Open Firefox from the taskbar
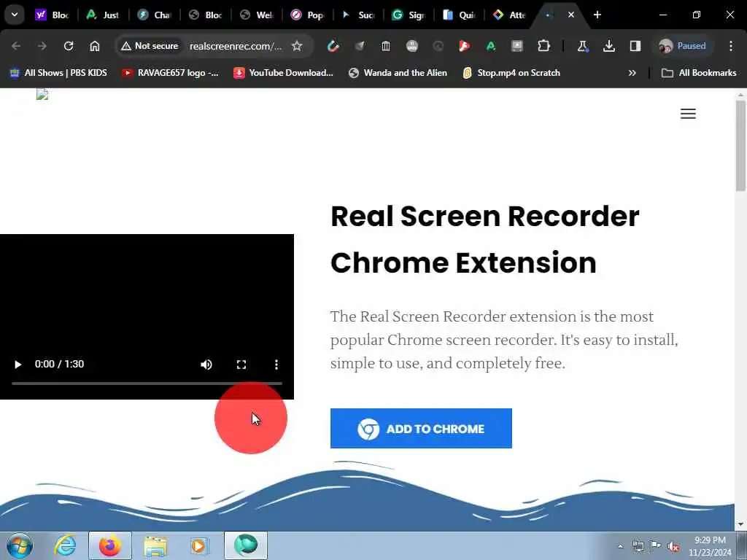Viewport: 747px width, 560px height. pyautogui.click(x=110, y=545)
